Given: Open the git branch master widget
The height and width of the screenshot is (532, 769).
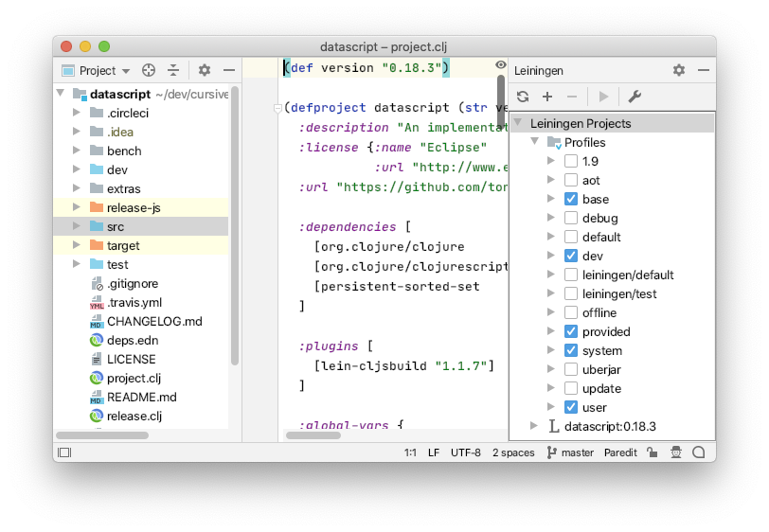Looking at the screenshot, I should (570, 452).
